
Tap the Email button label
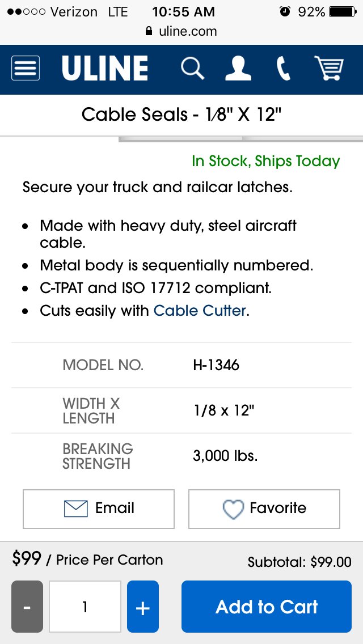pos(115,508)
